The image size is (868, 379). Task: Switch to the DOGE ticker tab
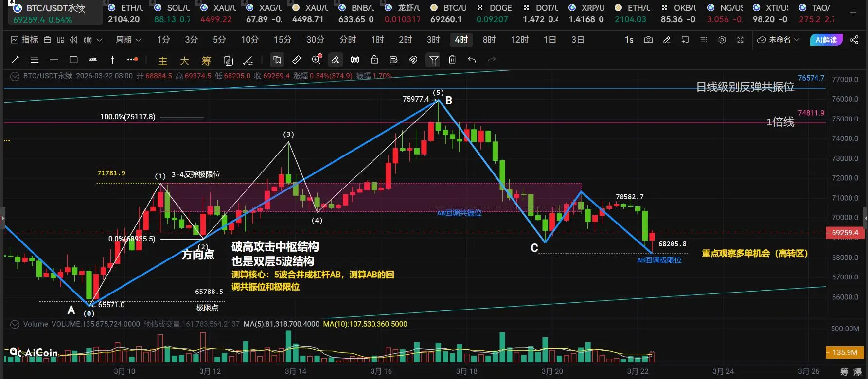tap(494, 13)
